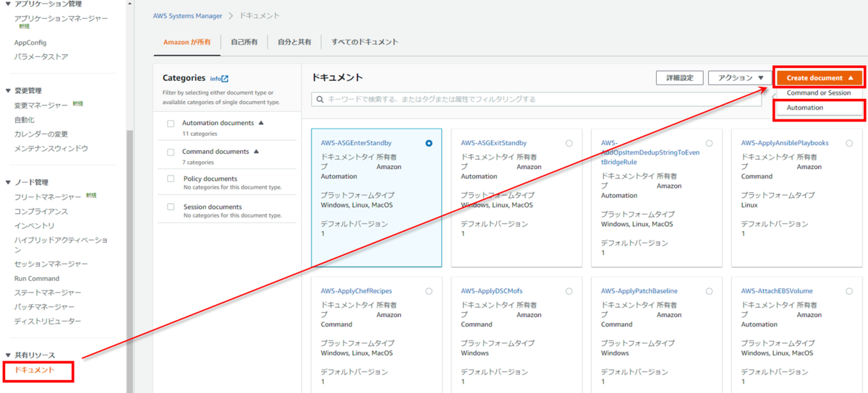Open パラメータストア in sidebar
Screen dimensions: 868x393
tap(41, 56)
